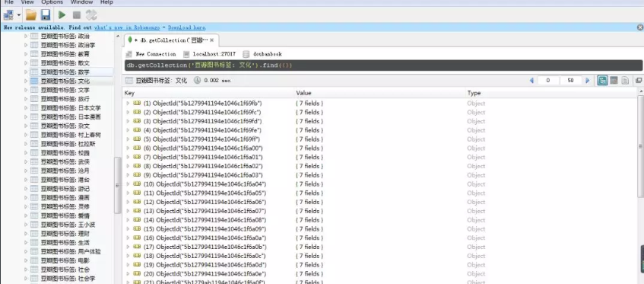This screenshot has height=284, width=644.
Task: Select the 豆瓣图书标签: 社会学 collection
Action: click(68, 279)
